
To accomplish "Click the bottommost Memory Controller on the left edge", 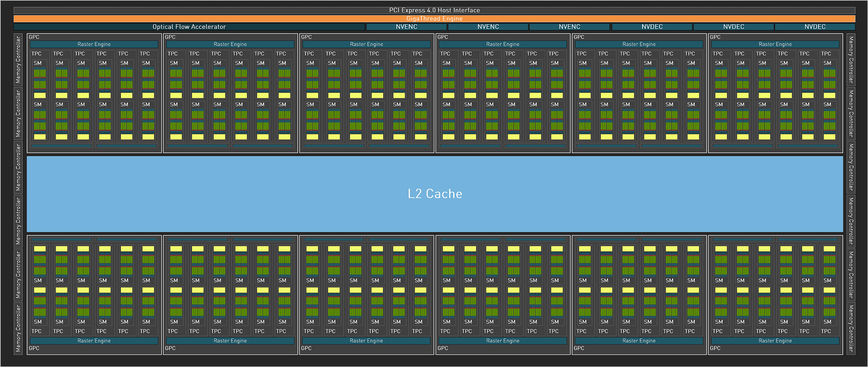I will tap(18, 328).
